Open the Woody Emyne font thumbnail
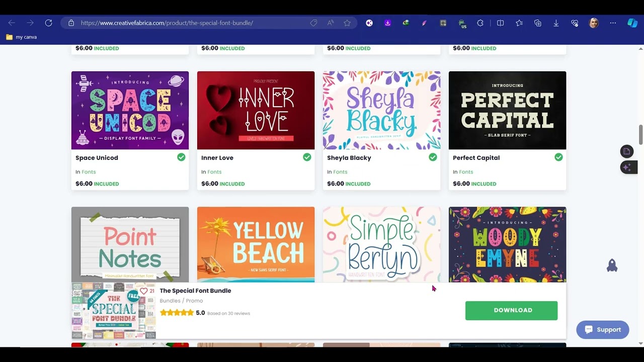Image resolution: width=644 pixels, height=362 pixels. coord(507,244)
